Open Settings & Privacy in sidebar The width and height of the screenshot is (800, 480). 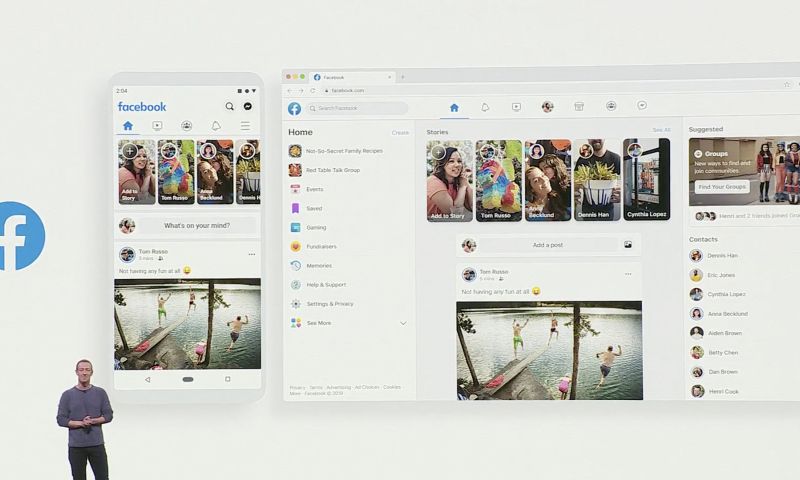(321, 304)
